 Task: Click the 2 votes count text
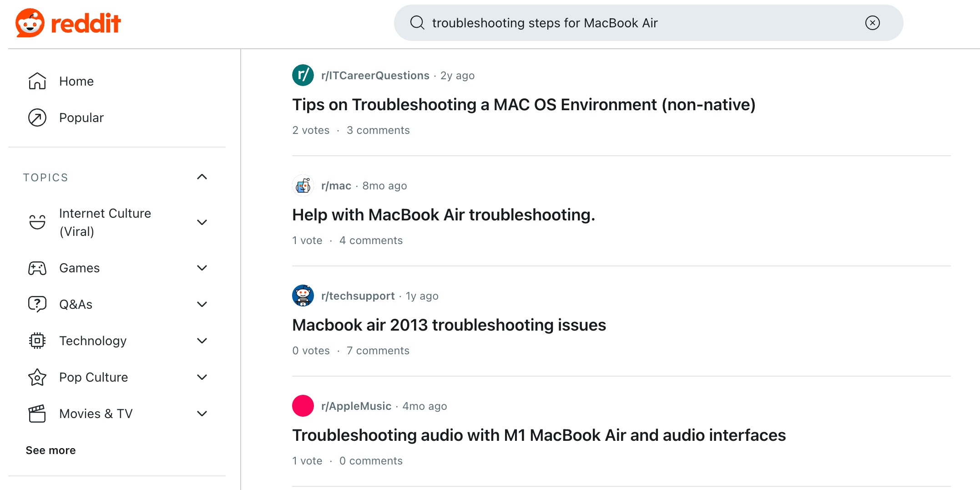pos(311,130)
